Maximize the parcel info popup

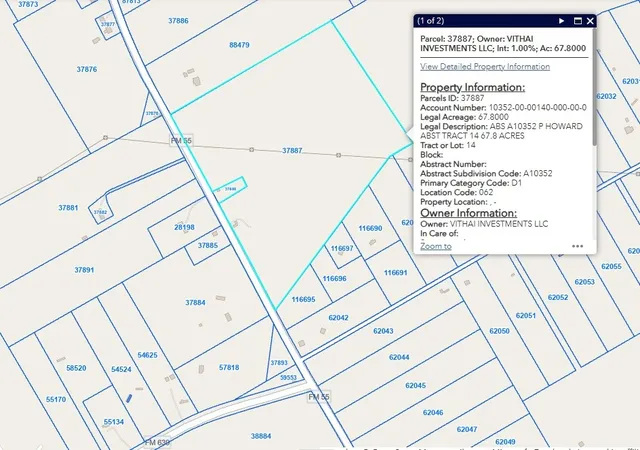(578, 21)
